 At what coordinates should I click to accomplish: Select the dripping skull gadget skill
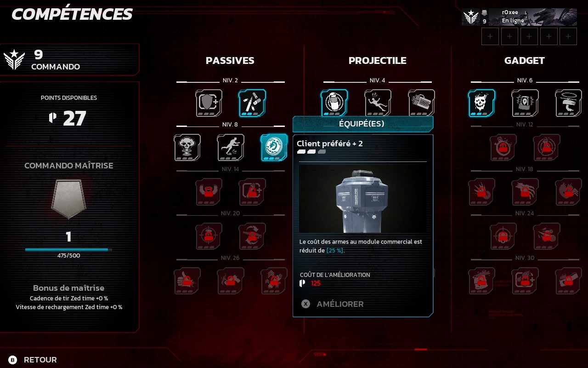tap(482, 103)
